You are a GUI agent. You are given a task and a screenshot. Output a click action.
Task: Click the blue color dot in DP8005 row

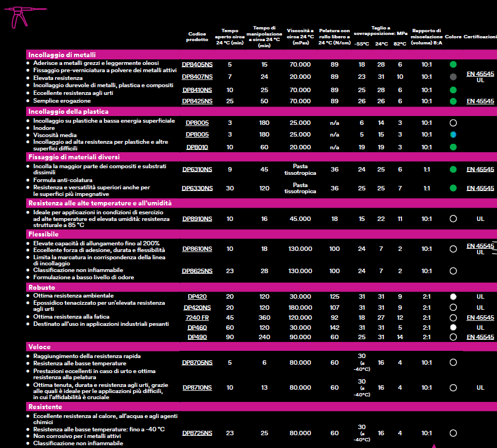coord(453,135)
